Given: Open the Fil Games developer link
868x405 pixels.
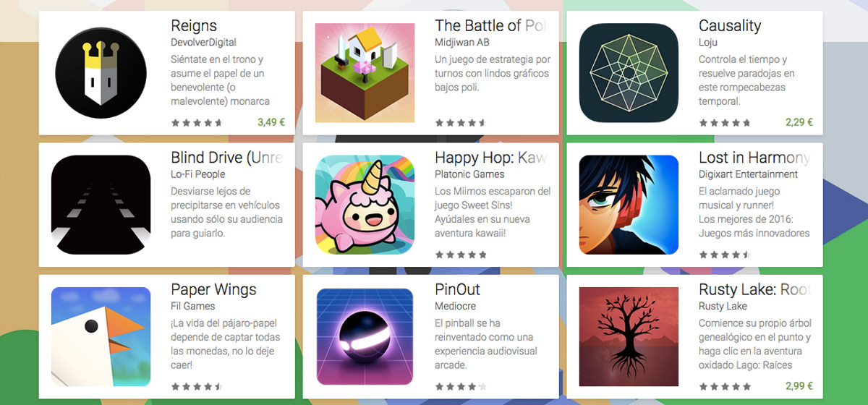Looking at the screenshot, I should (192, 306).
